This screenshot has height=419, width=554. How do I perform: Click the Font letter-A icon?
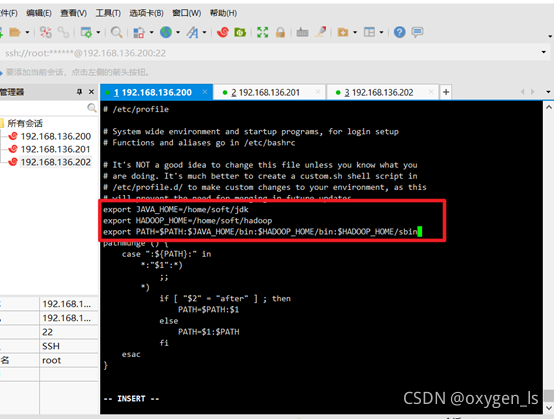[193, 33]
